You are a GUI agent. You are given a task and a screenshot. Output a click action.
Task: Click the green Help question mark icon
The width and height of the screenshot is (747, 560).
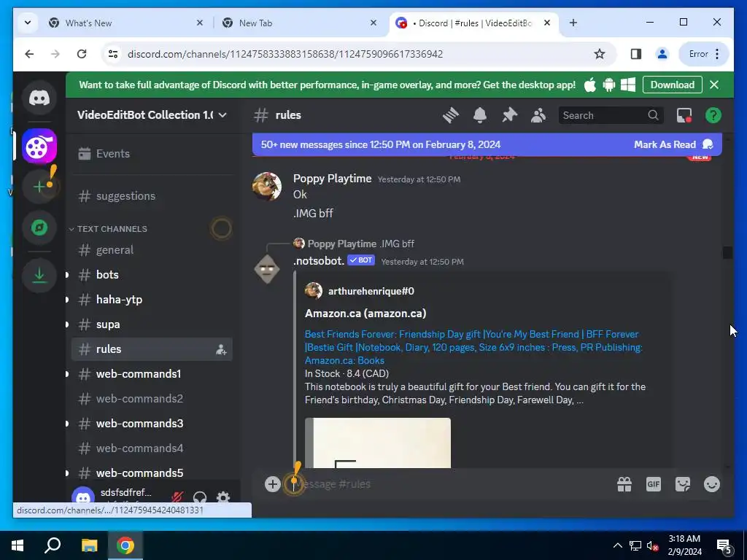[713, 115]
